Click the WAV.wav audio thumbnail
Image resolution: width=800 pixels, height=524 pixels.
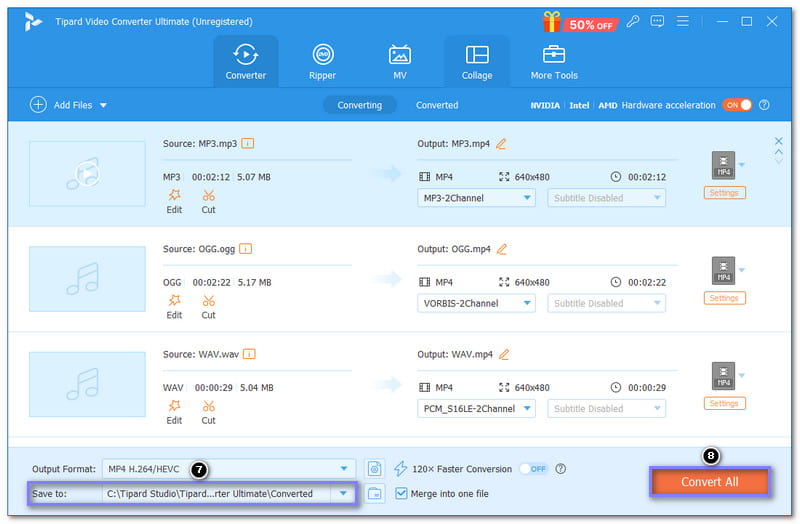87,384
